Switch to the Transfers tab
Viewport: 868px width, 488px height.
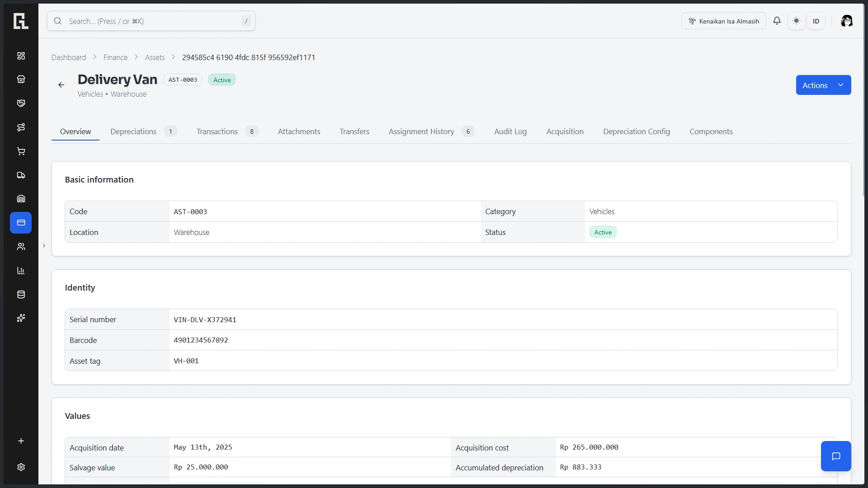pyautogui.click(x=354, y=131)
